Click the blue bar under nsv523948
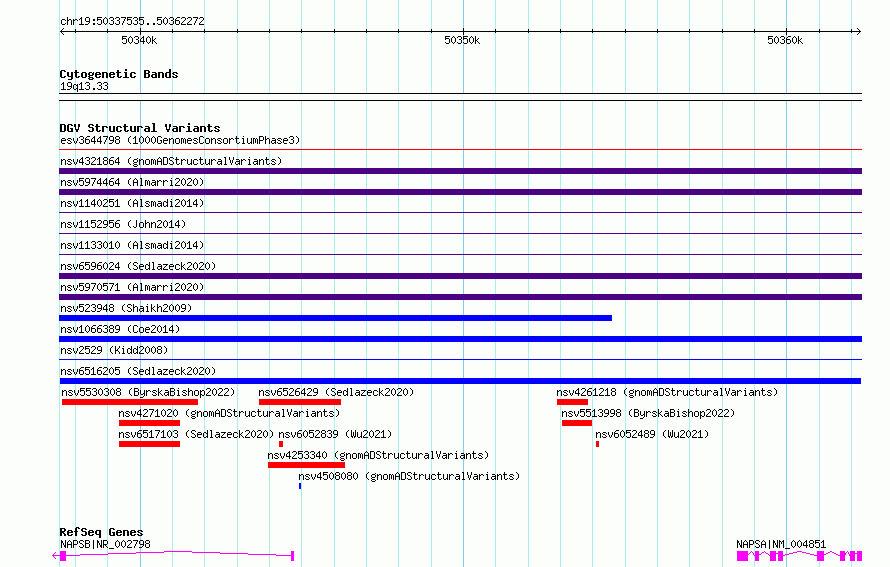 [335, 318]
